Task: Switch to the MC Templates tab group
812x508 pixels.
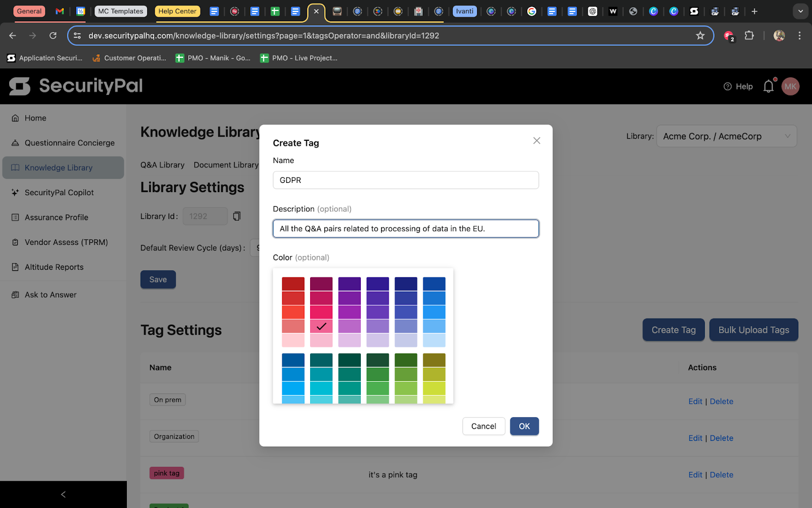Action: 121,11
